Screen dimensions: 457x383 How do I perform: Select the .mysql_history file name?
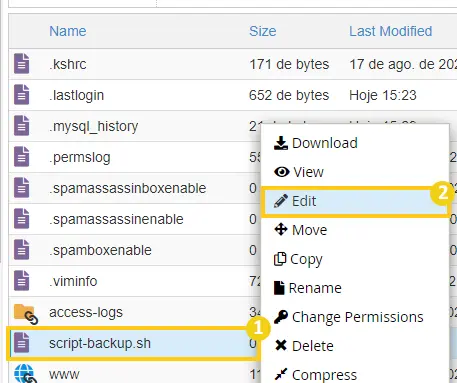click(x=93, y=127)
